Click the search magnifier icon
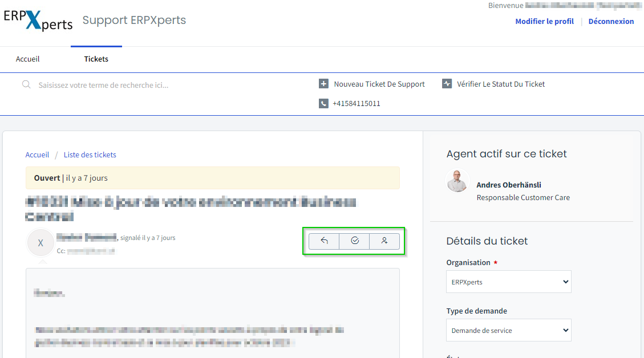The height and width of the screenshot is (358, 644). 26,84
